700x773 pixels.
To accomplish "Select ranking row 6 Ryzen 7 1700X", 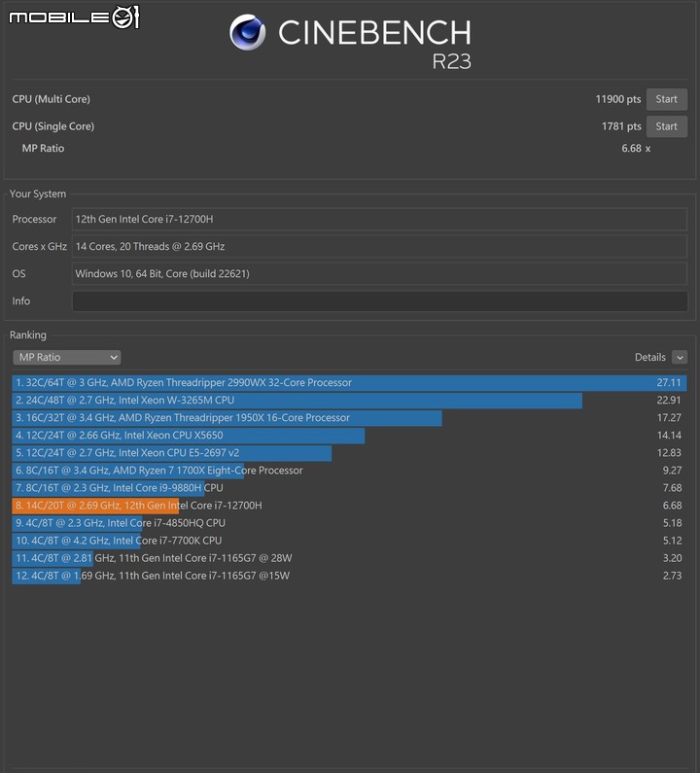I will point(349,471).
